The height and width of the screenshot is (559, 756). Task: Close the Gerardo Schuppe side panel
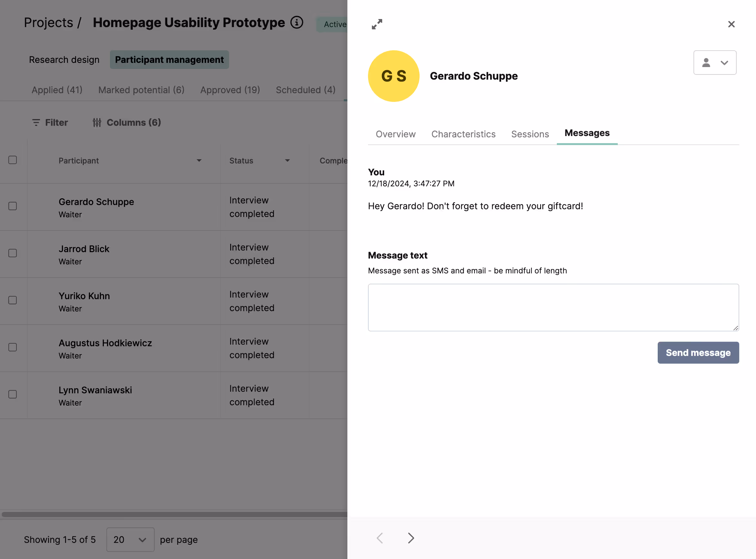pyautogui.click(x=731, y=25)
